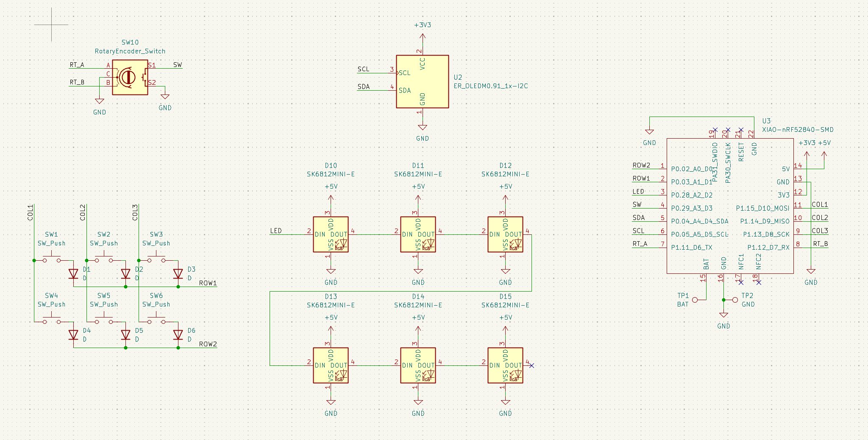Select the D13 SK6812 LED symbol
This screenshot has height=440, width=868.
(331, 365)
